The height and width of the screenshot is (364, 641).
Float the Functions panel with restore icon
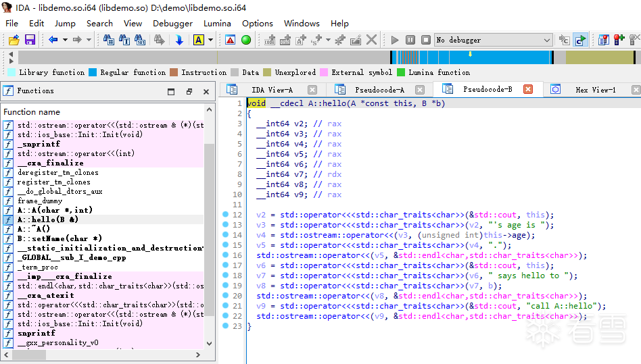point(189,91)
